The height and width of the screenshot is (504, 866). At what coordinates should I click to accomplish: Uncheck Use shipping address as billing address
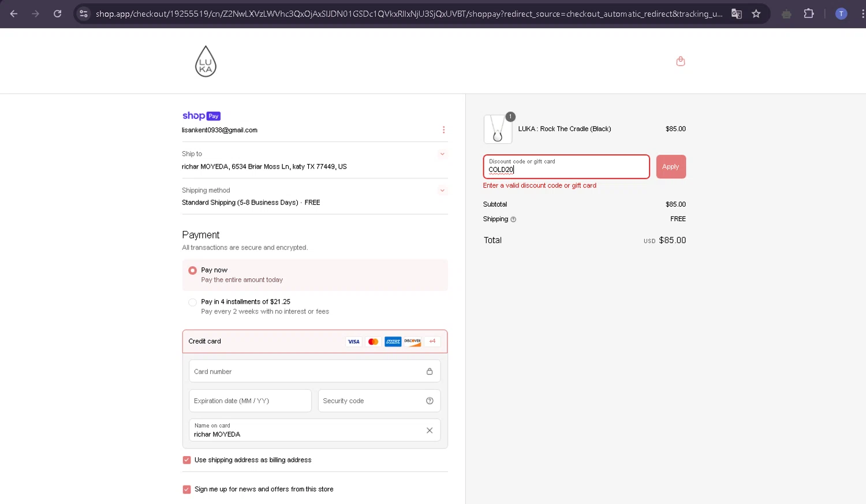tap(186, 460)
